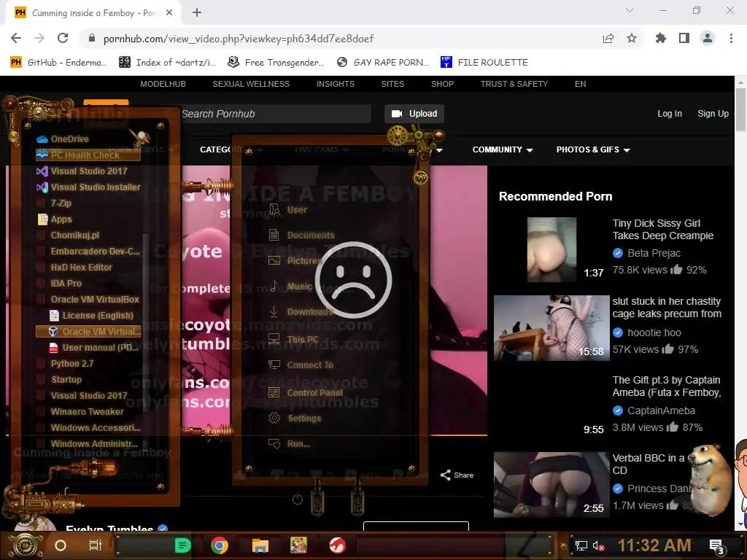Reload the page with the refresh icon
The height and width of the screenshot is (560, 747).
(63, 38)
